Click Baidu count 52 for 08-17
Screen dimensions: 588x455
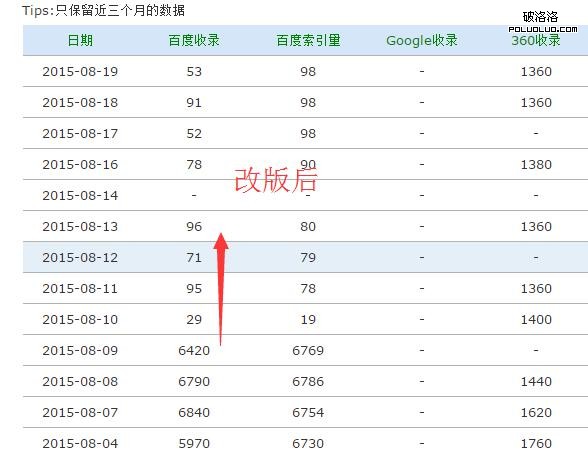point(194,134)
